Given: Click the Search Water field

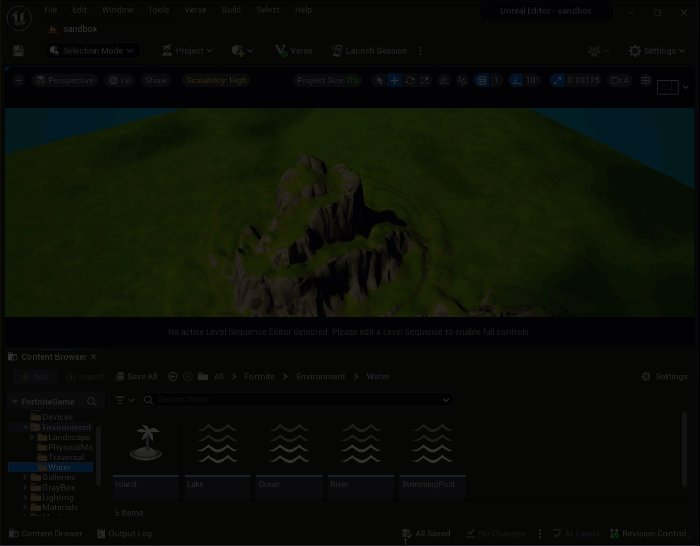Looking at the screenshot, I should pos(297,400).
